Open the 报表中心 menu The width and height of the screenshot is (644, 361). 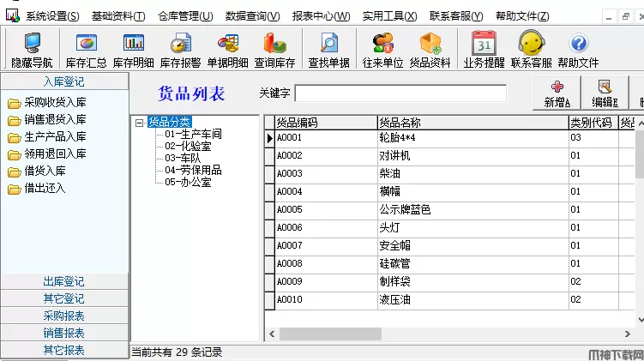point(320,16)
